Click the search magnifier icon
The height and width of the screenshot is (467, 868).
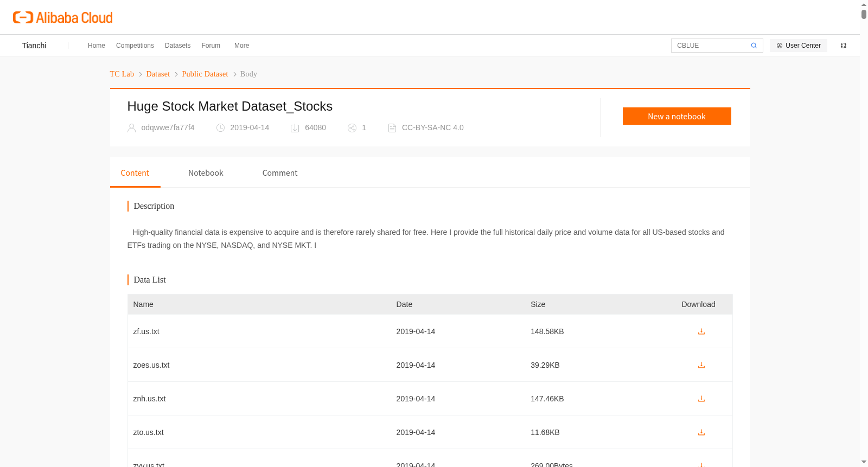[x=754, y=46]
